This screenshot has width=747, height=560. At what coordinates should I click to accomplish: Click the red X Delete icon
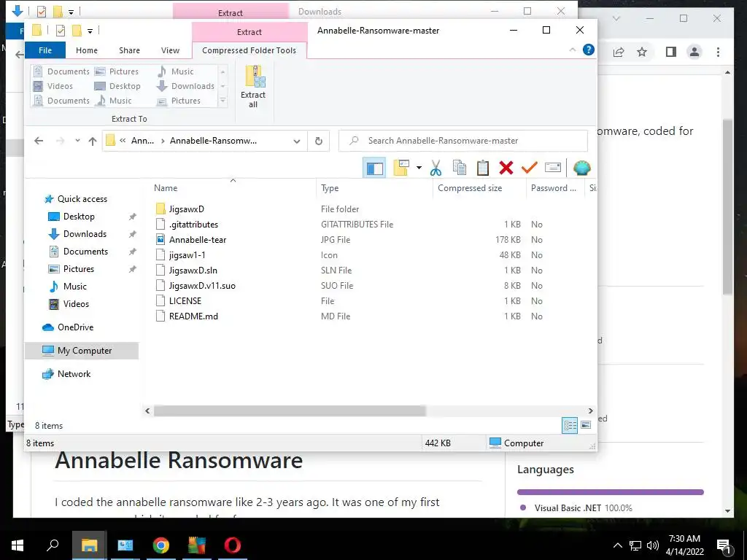[506, 168]
